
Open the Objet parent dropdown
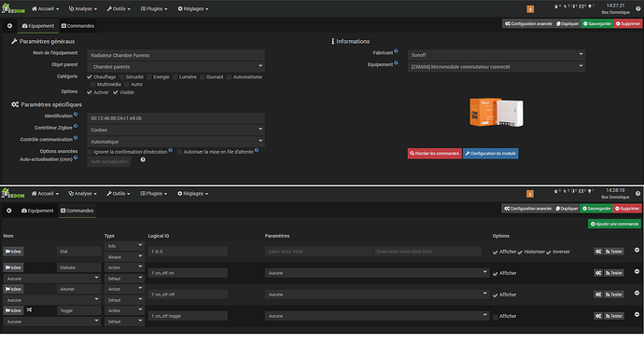click(x=175, y=66)
